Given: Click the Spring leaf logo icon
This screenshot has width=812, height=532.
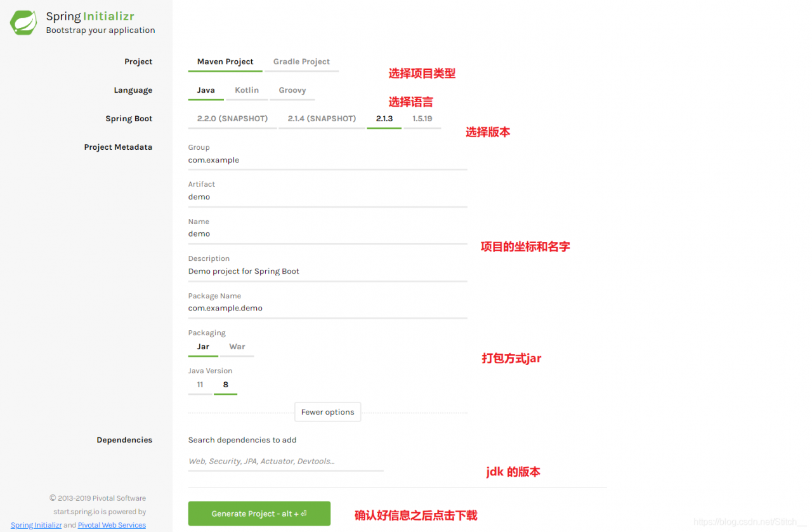Looking at the screenshot, I should [x=23, y=22].
